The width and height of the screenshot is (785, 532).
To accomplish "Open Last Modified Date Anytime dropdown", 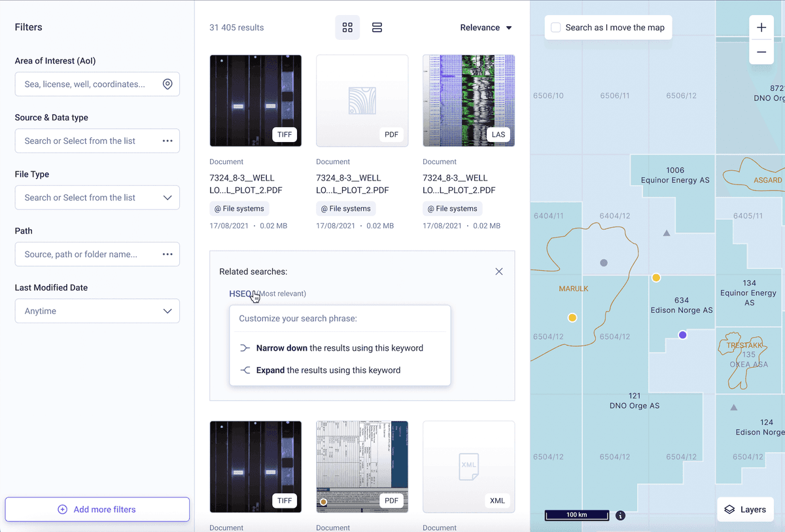I will pyautogui.click(x=97, y=311).
